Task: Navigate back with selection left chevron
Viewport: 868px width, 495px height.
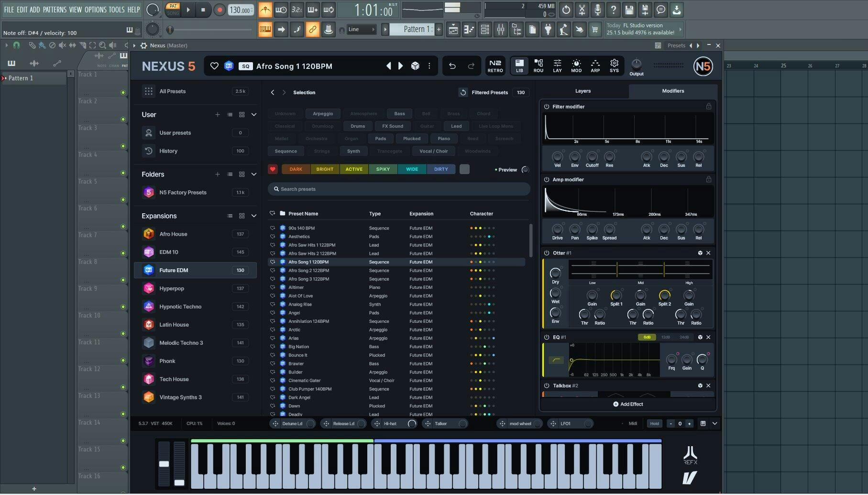Action: click(x=273, y=92)
